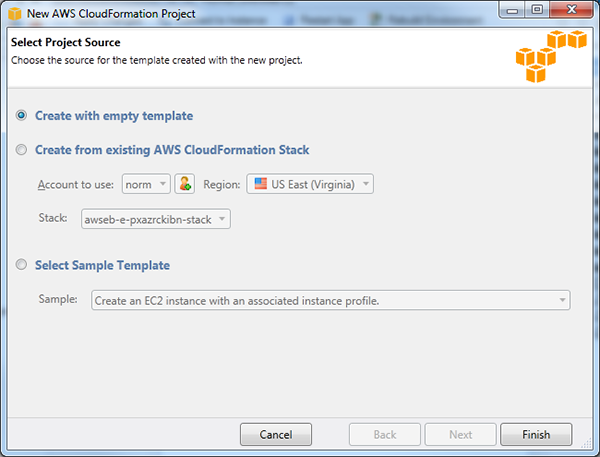Click the Create with empty template label

(x=114, y=116)
